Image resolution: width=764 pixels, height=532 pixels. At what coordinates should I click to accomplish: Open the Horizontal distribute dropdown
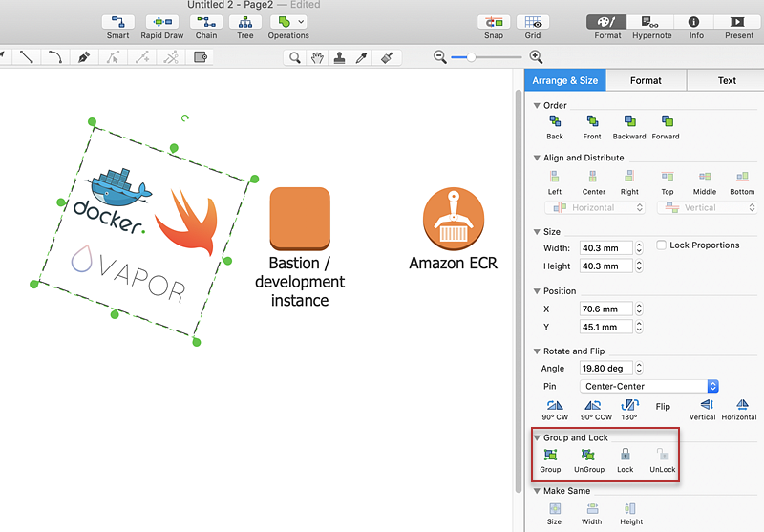click(595, 207)
